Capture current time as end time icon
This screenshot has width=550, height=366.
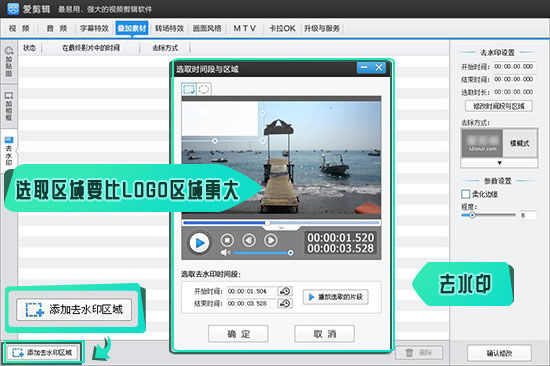pos(285,303)
